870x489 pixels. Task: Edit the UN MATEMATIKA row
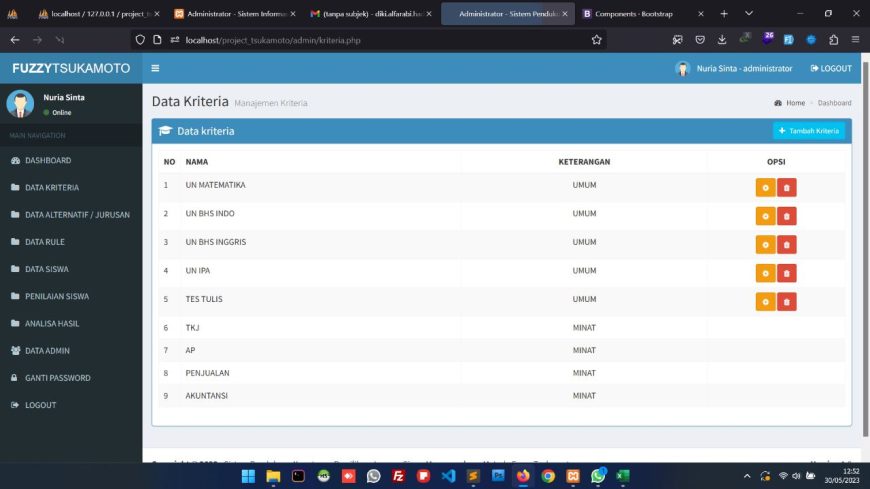tap(765, 188)
